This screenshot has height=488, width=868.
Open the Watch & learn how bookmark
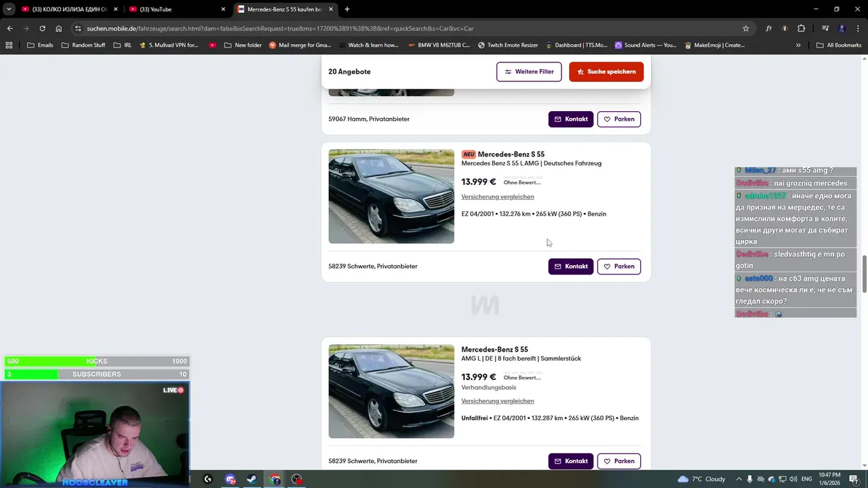[368, 45]
